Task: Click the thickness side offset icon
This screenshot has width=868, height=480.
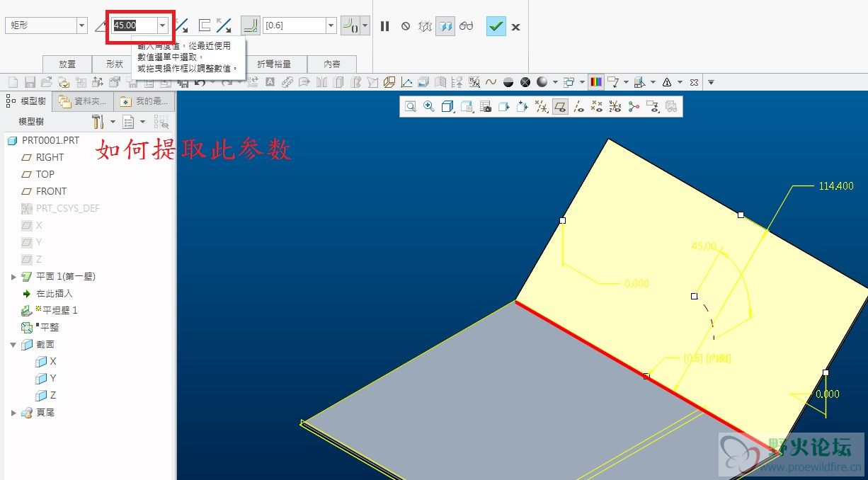Action: [x=204, y=26]
